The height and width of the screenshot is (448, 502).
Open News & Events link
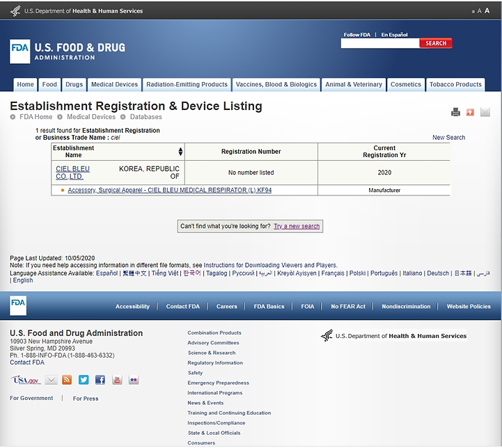[x=205, y=403]
